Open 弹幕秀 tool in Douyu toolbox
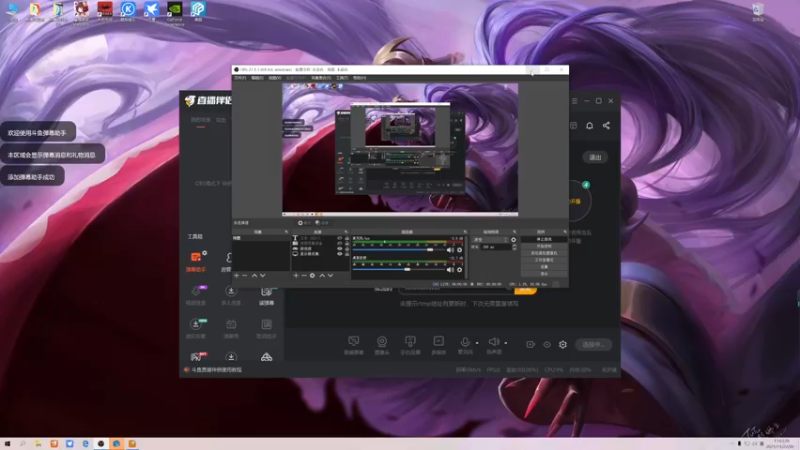The width and height of the screenshot is (800, 450). coord(231,329)
